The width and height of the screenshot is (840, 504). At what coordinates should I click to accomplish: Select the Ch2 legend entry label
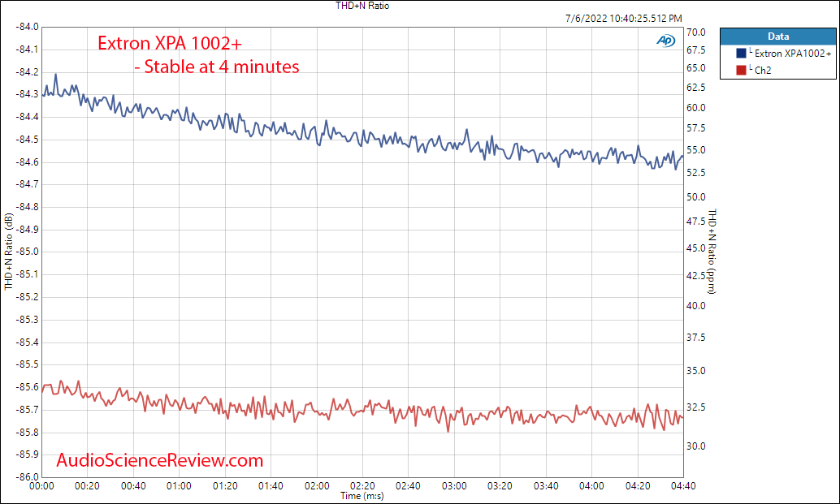point(763,70)
